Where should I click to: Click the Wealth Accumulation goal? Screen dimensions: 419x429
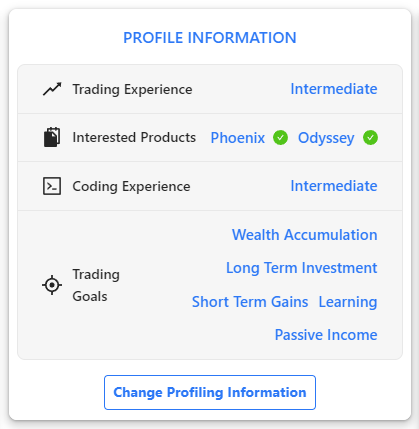click(x=305, y=235)
